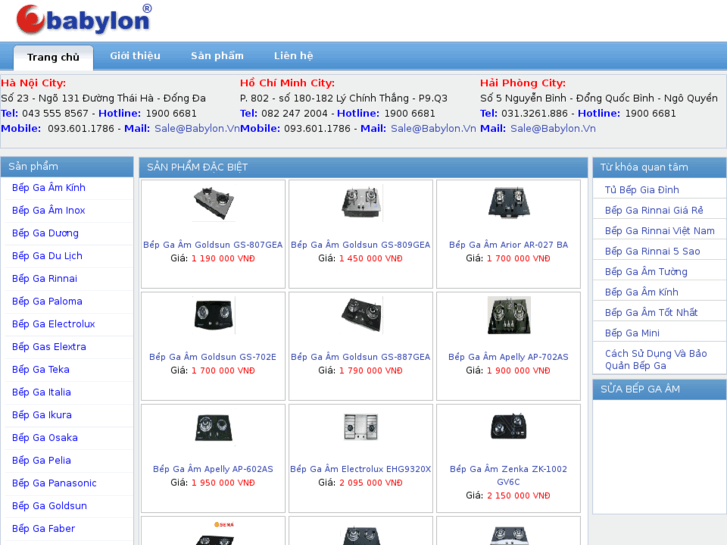Click the Hải Phòng Sale@Babylon.Vn mail link
727x545 pixels.
[553, 128]
